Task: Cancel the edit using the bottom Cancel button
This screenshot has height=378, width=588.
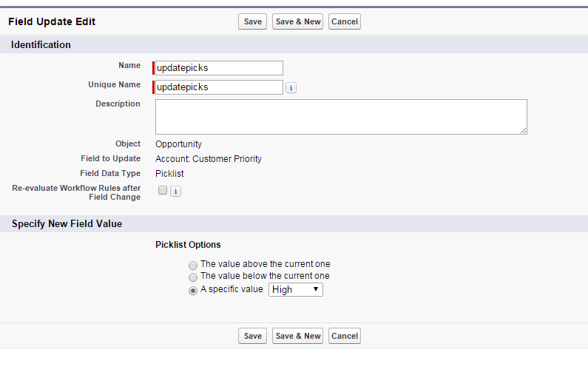Action: [x=345, y=336]
